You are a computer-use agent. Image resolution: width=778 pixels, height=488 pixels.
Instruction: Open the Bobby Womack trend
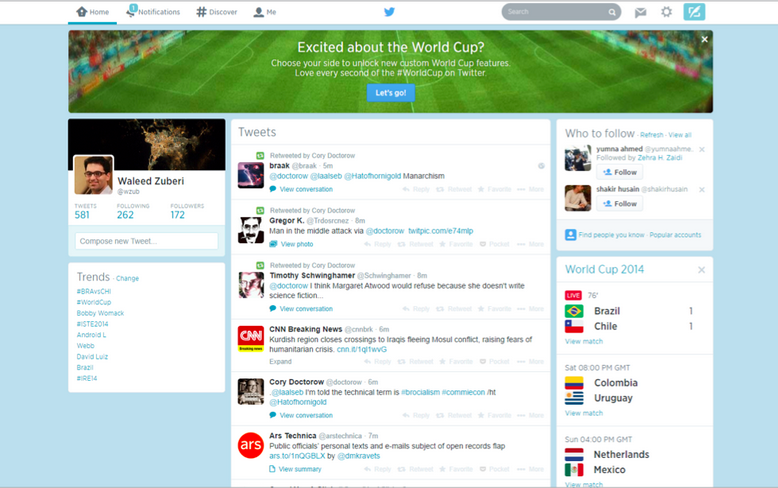100,313
